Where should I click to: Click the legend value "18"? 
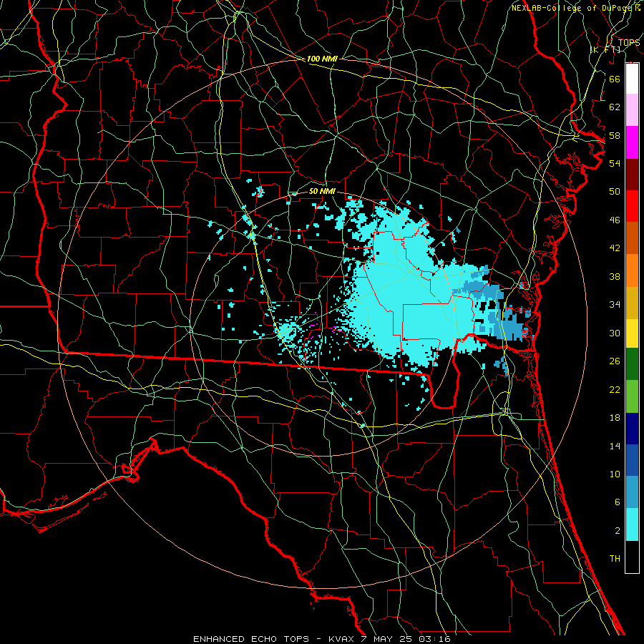pos(615,418)
